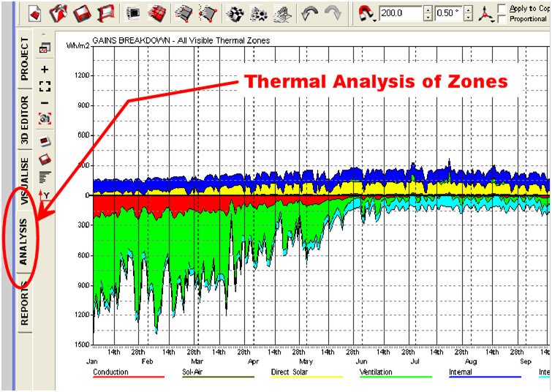Click the sun with gears icon
The width and height of the screenshot is (552, 392).
coord(258,14)
